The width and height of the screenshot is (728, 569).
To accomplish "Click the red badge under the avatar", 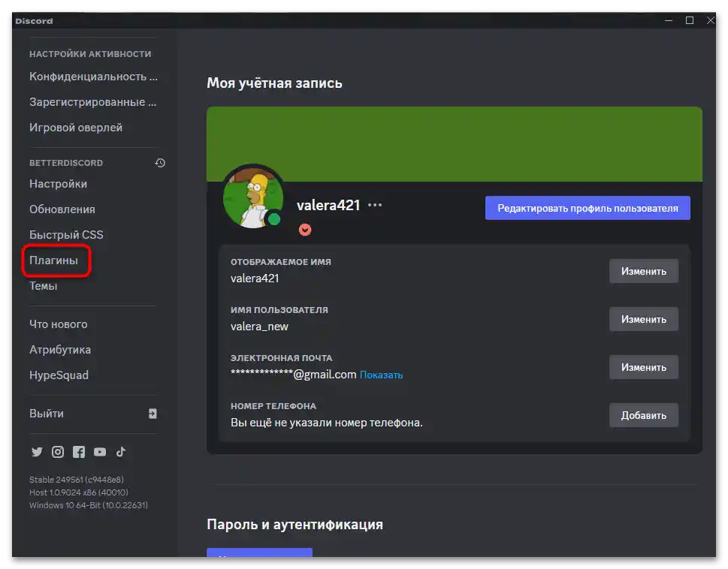I will [304, 230].
